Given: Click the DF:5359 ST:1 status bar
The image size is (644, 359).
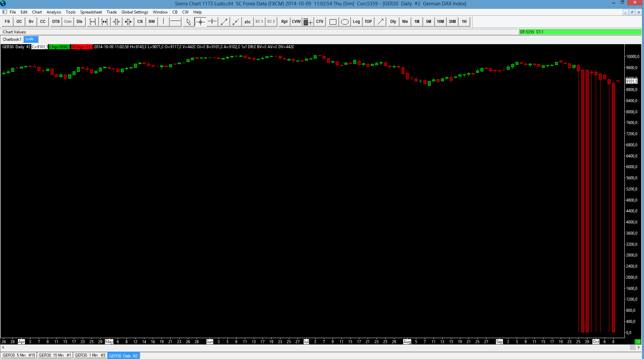Looking at the screenshot, I should 580,32.
